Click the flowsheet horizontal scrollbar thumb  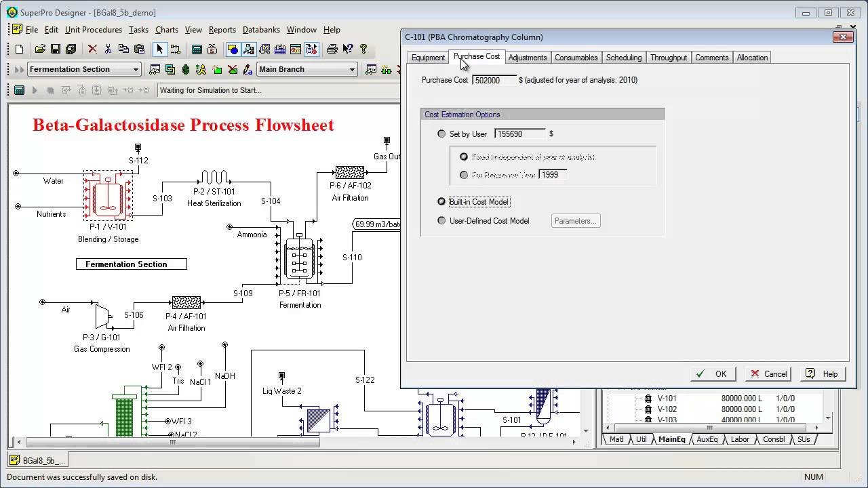[x=172, y=442]
